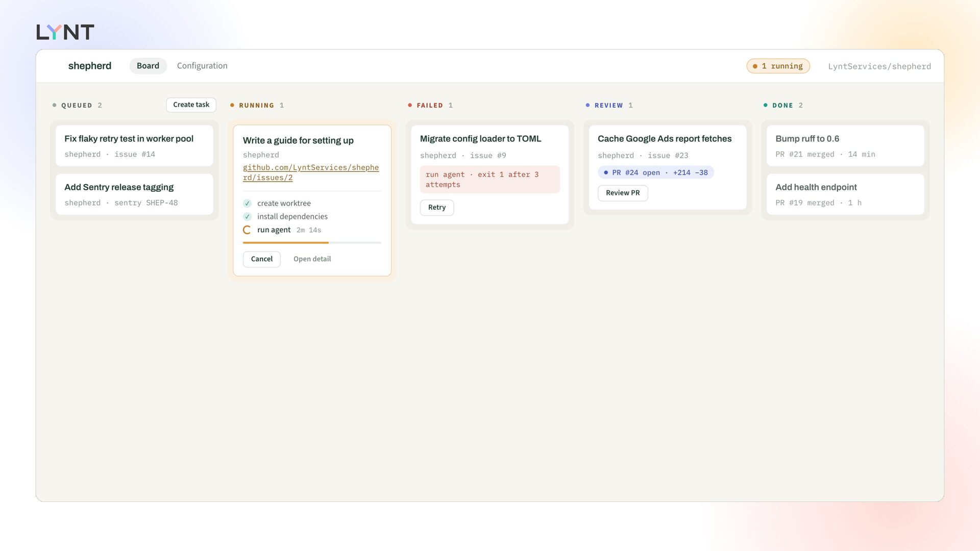The image size is (980, 551).
Task: Click the run agent spinner icon
Action: [x=248, y=230]
